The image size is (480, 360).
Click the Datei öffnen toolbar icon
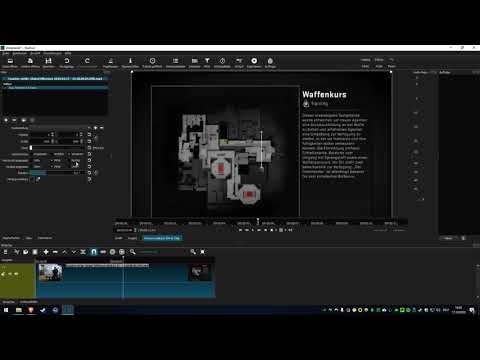coord(10,62)
